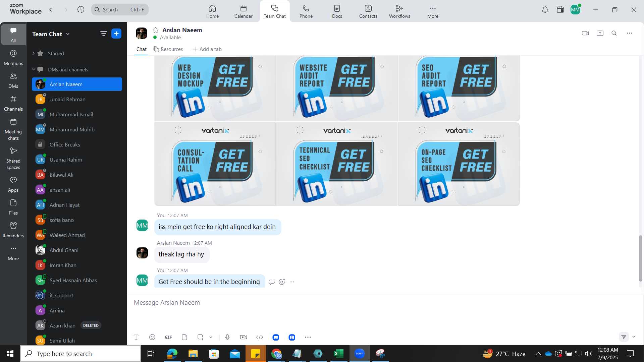Search within this chat using magnifier icon
The height and width of the screenshot is (362, 644).
[x=614, y=33]
